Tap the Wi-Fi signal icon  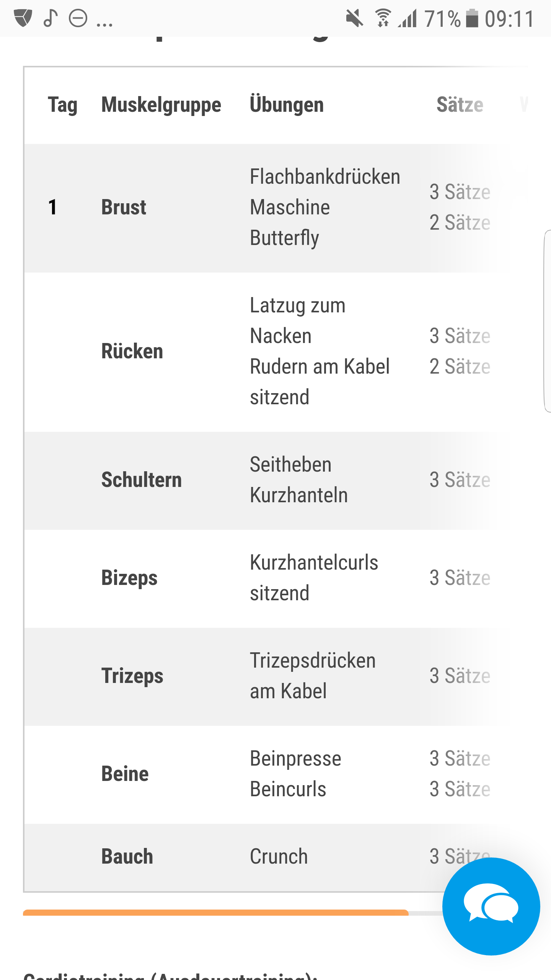coord(383,18)
